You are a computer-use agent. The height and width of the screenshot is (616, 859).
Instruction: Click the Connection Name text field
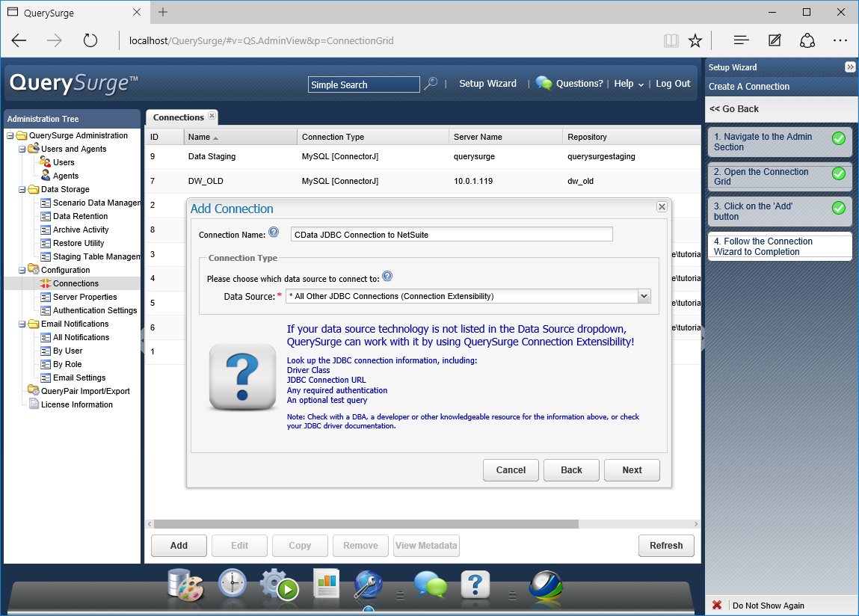tap(452, 235)
